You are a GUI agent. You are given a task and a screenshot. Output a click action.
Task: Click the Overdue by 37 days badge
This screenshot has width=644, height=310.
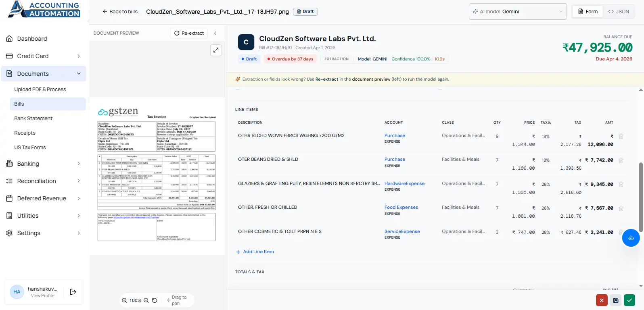290,59
